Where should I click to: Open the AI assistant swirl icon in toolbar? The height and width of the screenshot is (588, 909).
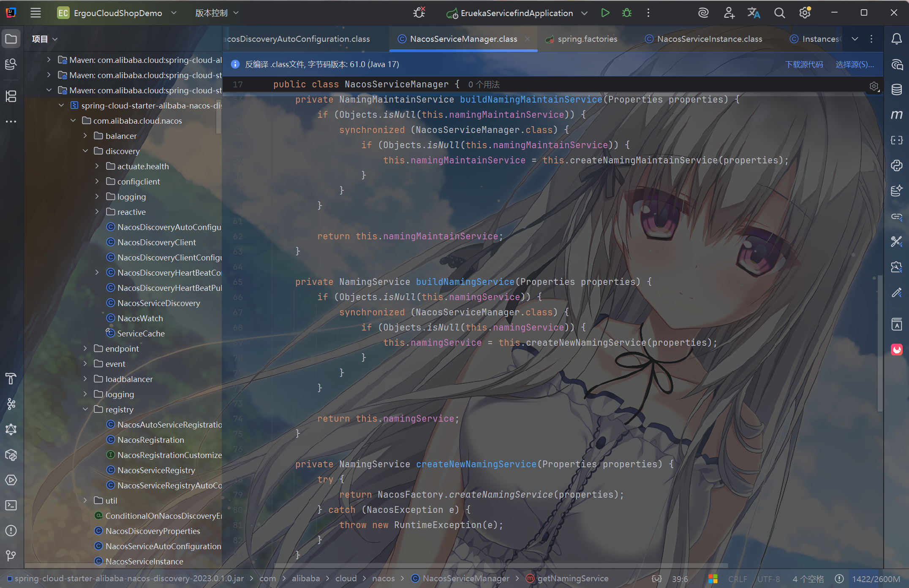pos(703,13)
